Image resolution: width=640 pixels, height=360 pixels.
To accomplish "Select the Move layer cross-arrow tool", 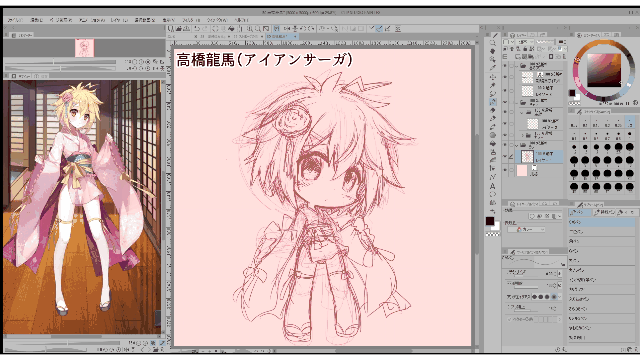I will coord(493,77).
